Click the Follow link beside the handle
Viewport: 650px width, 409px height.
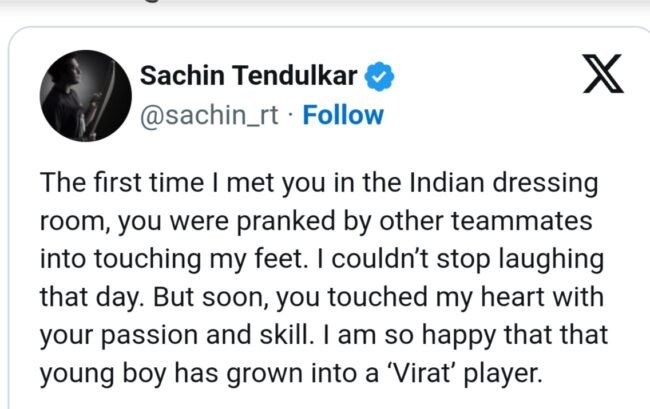point(343,115)
